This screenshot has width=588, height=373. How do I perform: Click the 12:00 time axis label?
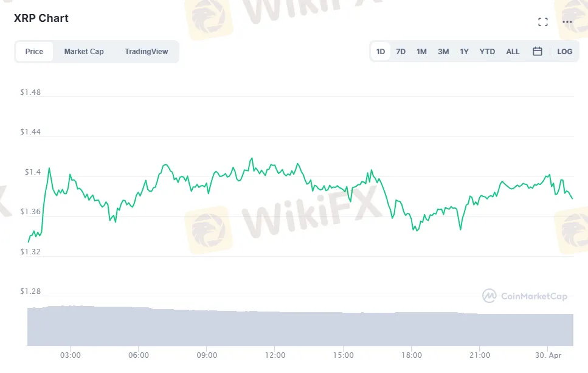tap(275, 355)
